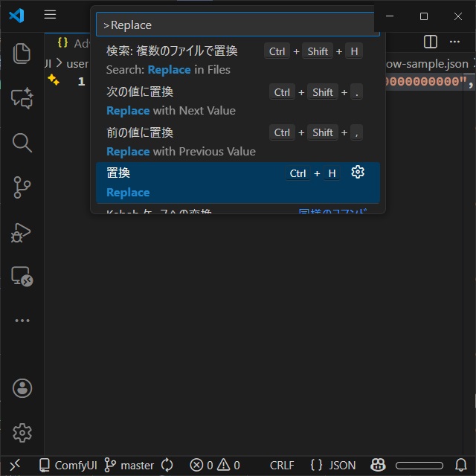The height and width of the screenshot is (476, 476).
Task: Toggle split editor layout button
Action: pyautogui.click(x=430, y=42)
